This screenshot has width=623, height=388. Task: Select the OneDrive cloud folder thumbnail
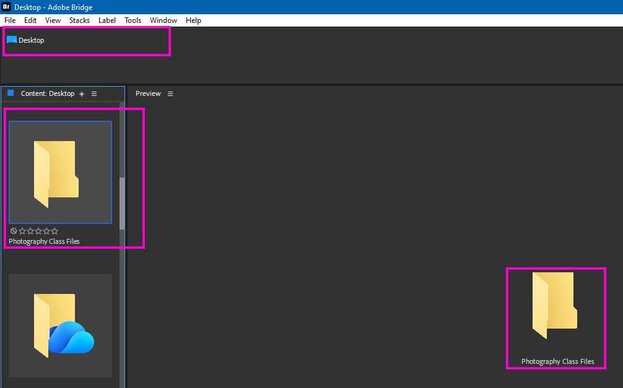tap(60, 326)
